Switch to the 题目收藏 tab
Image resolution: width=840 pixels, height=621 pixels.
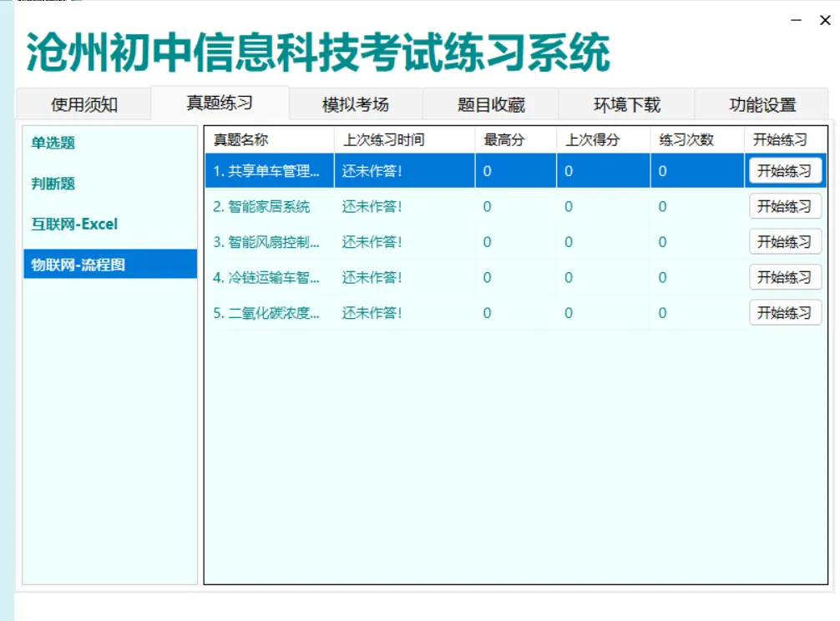point(488,103)
